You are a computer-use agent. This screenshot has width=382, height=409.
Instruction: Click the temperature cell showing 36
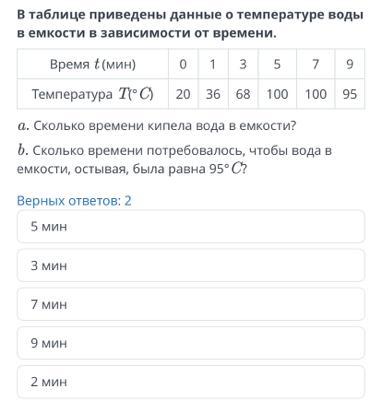[x=213, y=94]
